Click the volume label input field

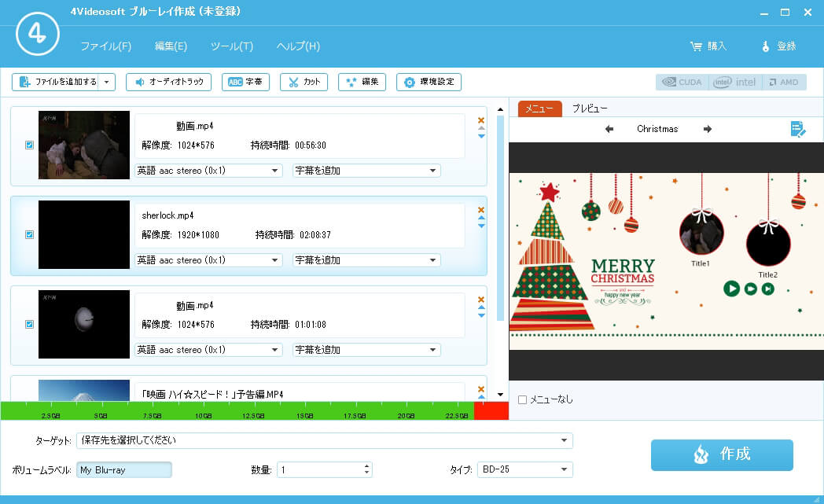pyautogui.click(x=124, y=470)
